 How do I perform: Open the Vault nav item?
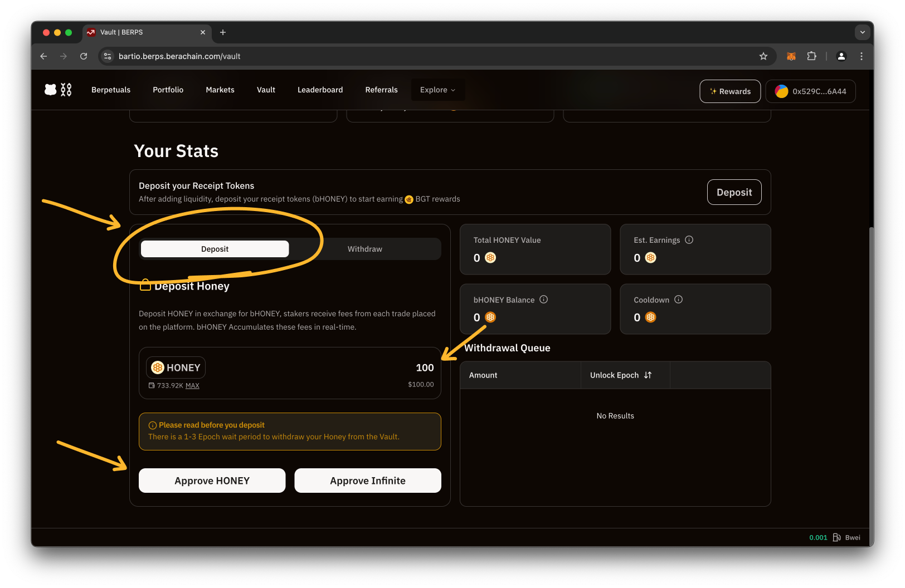click(266, 90)
